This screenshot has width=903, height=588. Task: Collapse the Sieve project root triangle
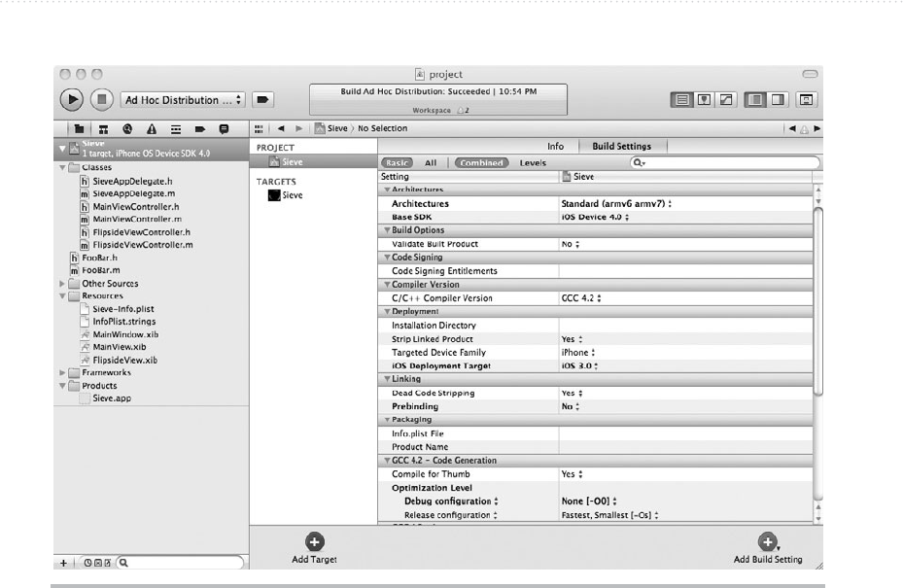[x=62, y=149]
